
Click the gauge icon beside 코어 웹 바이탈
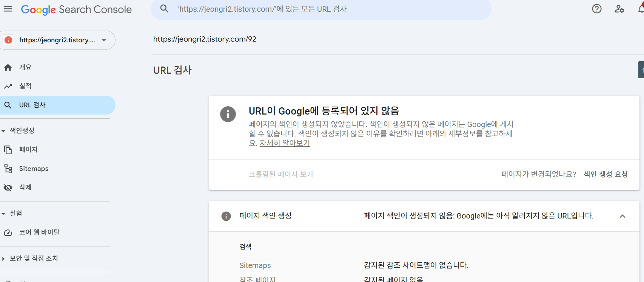[8, 232]
